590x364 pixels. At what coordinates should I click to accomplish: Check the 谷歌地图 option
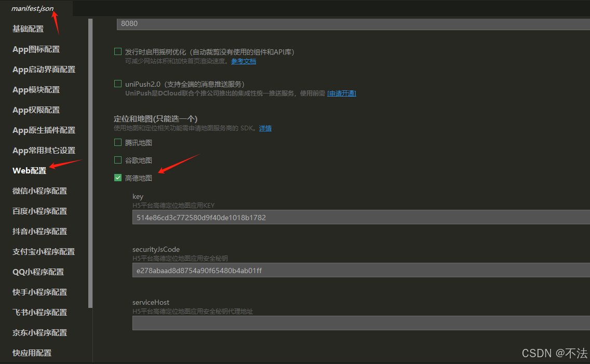[x=118, y=160]
